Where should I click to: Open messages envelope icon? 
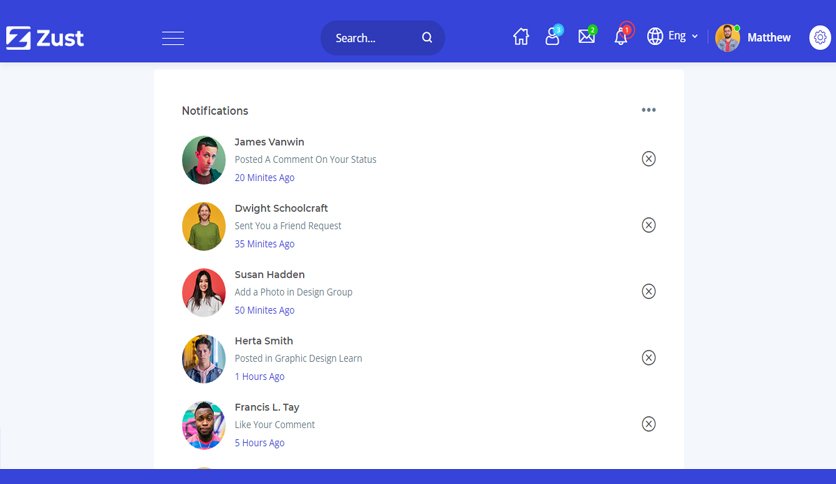586,36
